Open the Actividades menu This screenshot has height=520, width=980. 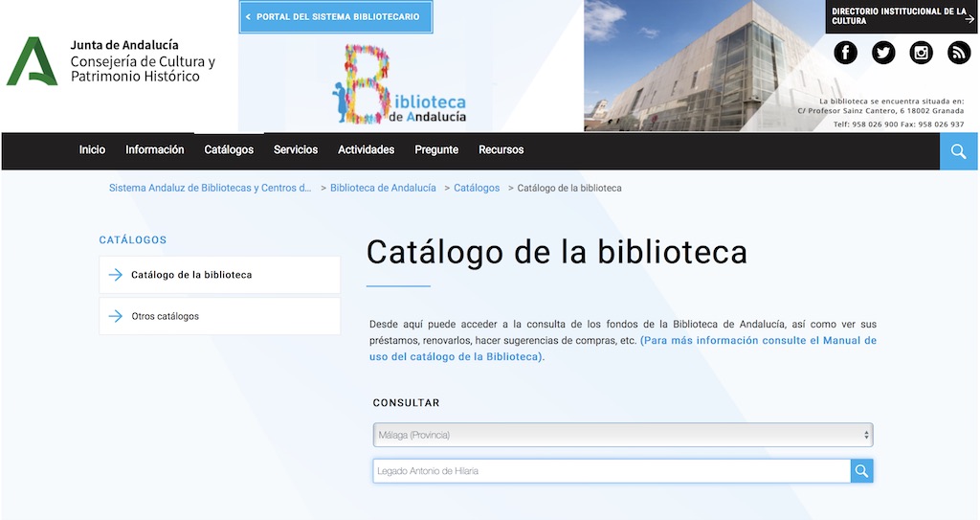pos(366,149)
